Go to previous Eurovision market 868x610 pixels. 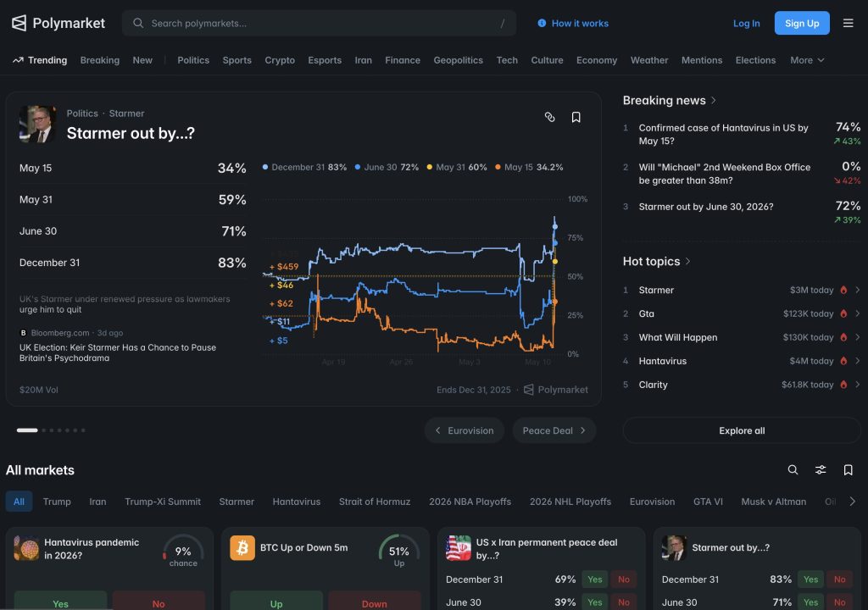point(464,430)
